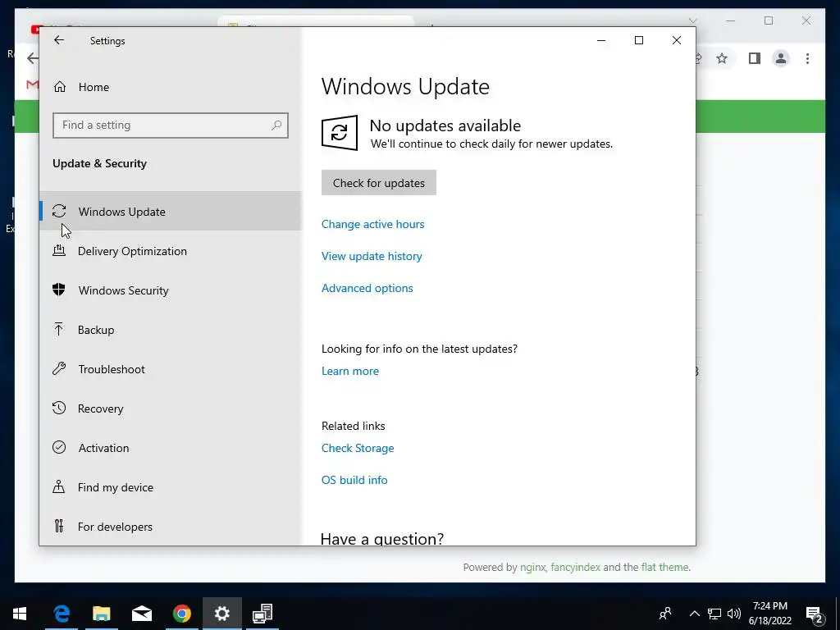840x630 pixels.
Task: Maximize the Settings window
Action: click(639, 40)
